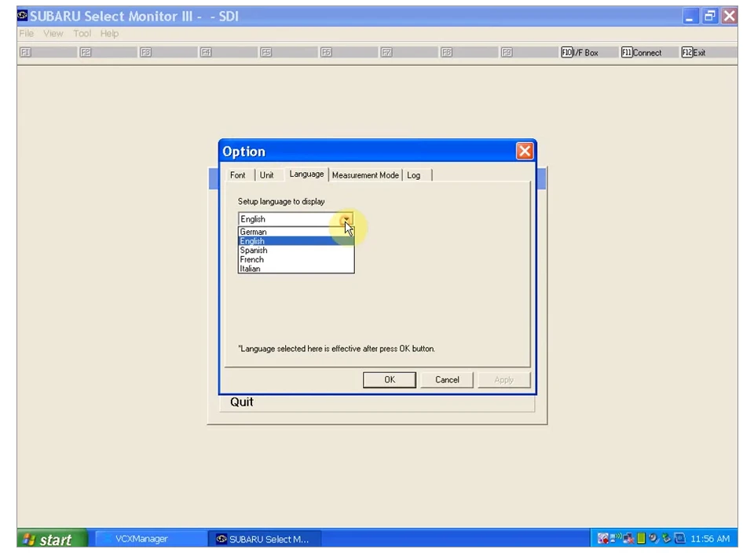Open the Help menu
Screen dimensions: 754x560
point(109,33)
